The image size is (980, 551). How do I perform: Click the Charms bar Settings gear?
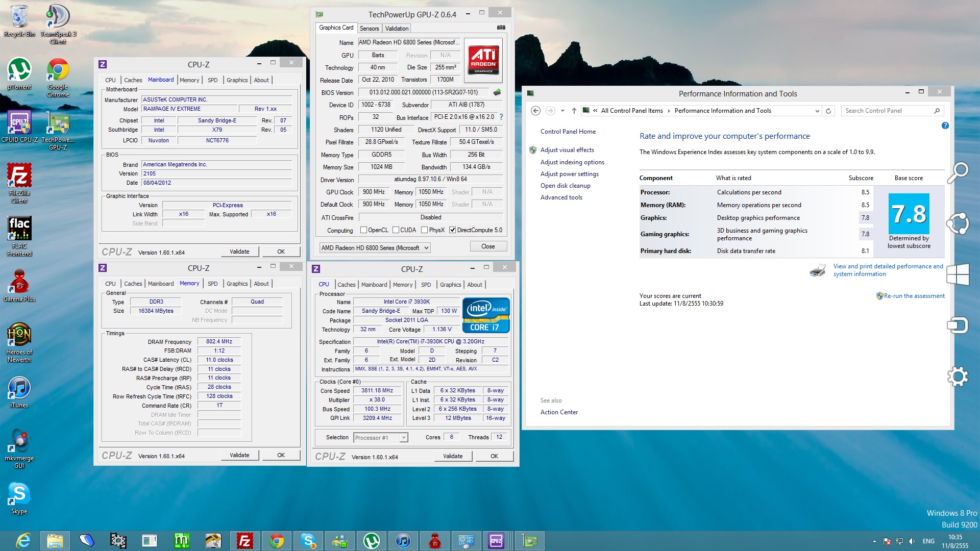pyautogui.click(x=958, y=377)
